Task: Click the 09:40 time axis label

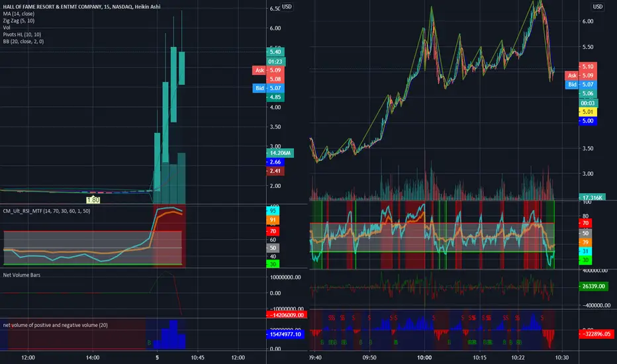Action: (315, 357)
